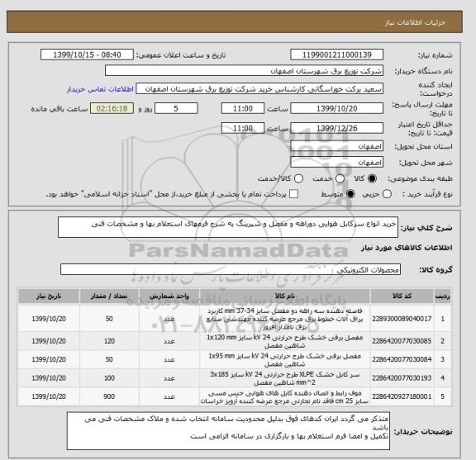This screenshot has height=460, width=476.
Task: Click the XLPE 3x185 cable head product name
Action: (x=285, y=378)
